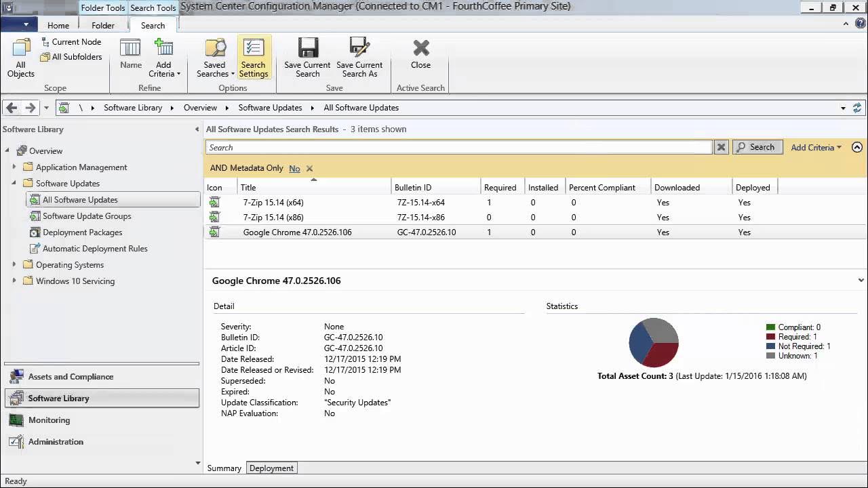This screenshot has height=488, width=868.
Task: Select Operating Systems folder in tree
Action: 63,265
